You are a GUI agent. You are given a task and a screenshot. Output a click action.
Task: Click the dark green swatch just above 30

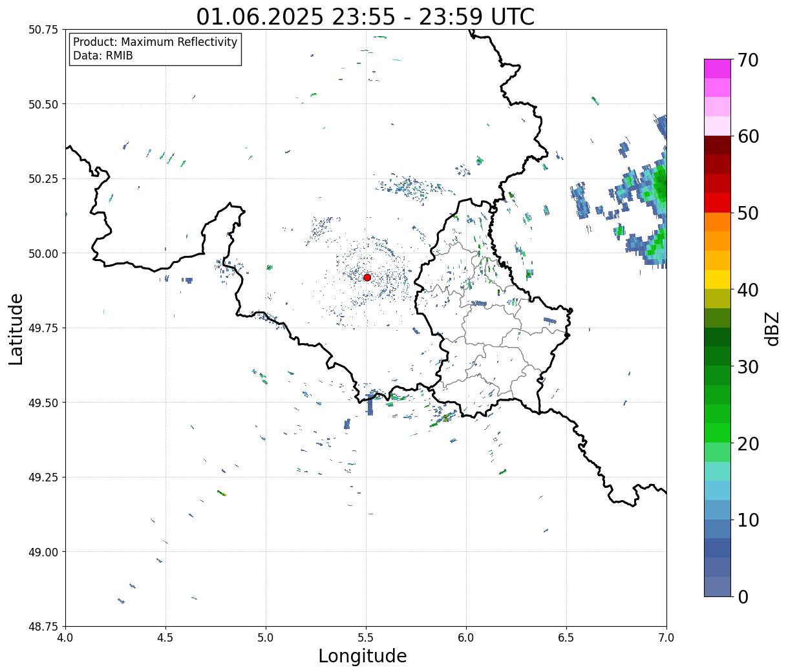718,357
